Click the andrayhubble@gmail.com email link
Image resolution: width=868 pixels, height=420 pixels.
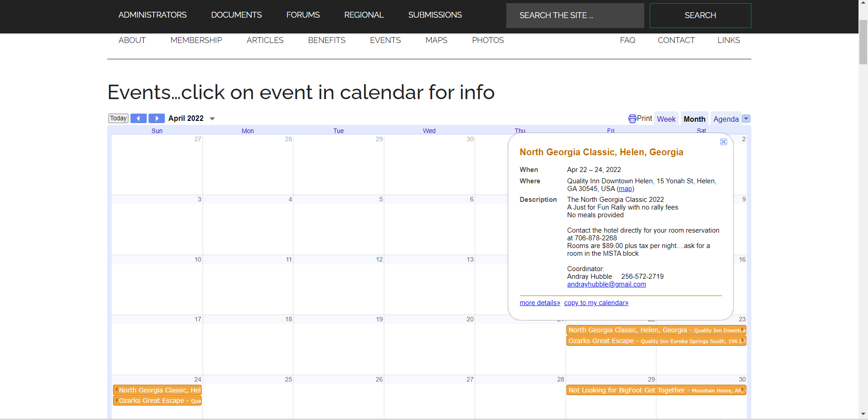point(606,284)
